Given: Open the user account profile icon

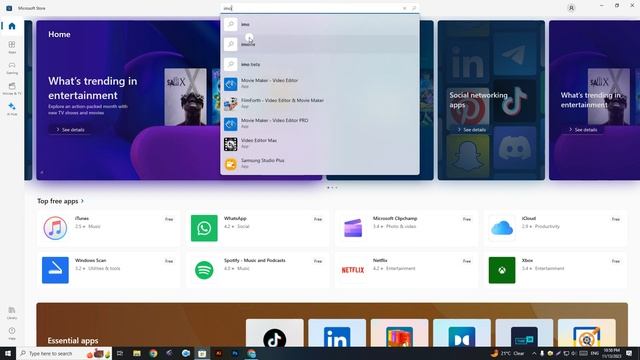Looking at the screenshot, I should tap(571, 8).
